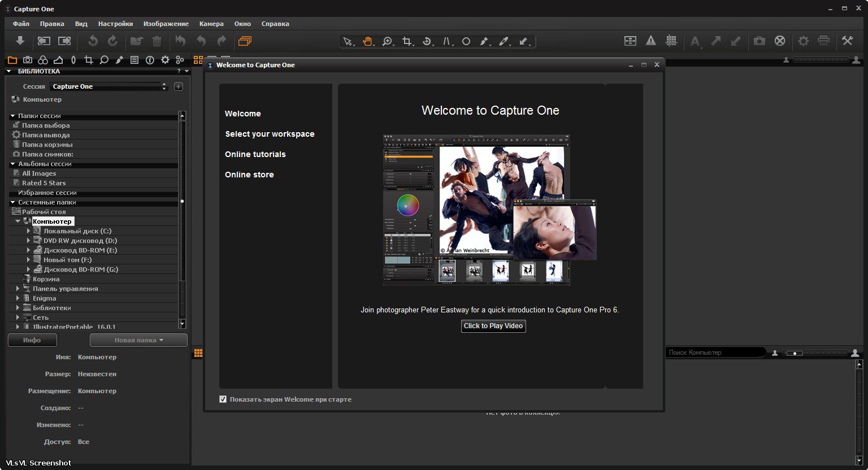Screen dimensions: 868x470
Task: Select the Zoom magnifier cursor tool
Action: (x=388, y=41)
